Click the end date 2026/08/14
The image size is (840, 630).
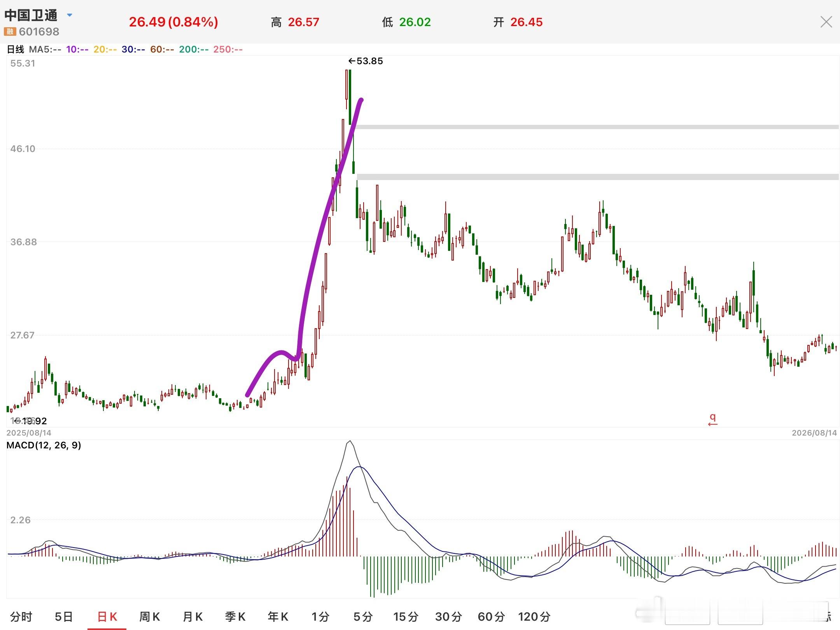click(814, 433)
